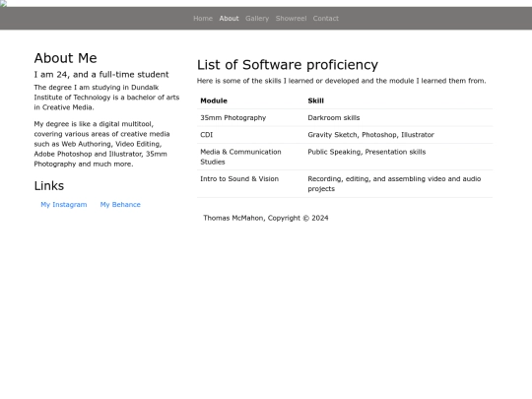This screenshot has width=532, height=399.
Task: Select the About nav item
Action: click(x=229, y=19)
